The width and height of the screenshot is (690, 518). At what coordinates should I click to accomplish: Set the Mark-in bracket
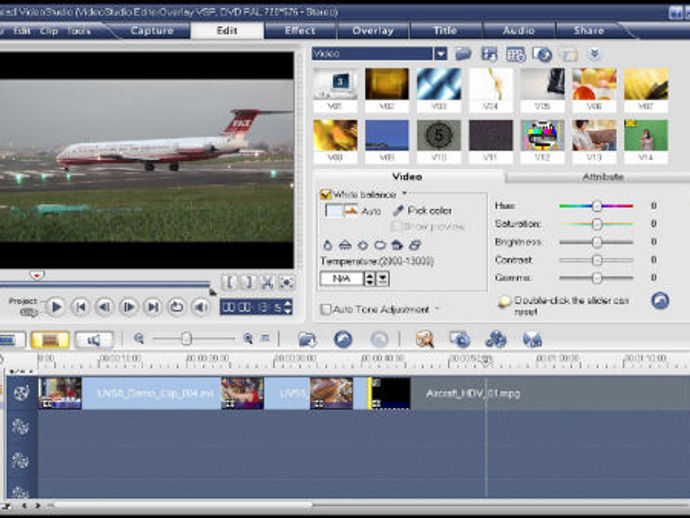(229, 283)
